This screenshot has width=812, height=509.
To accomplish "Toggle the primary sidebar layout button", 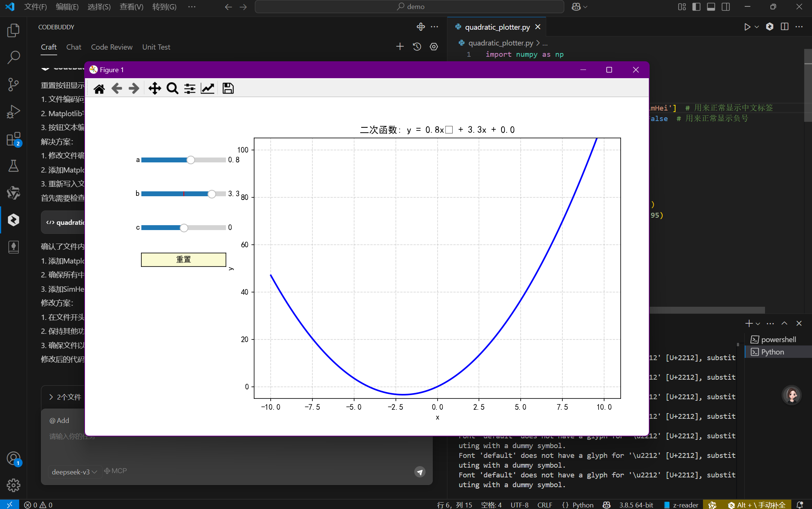I will (696, 7).
